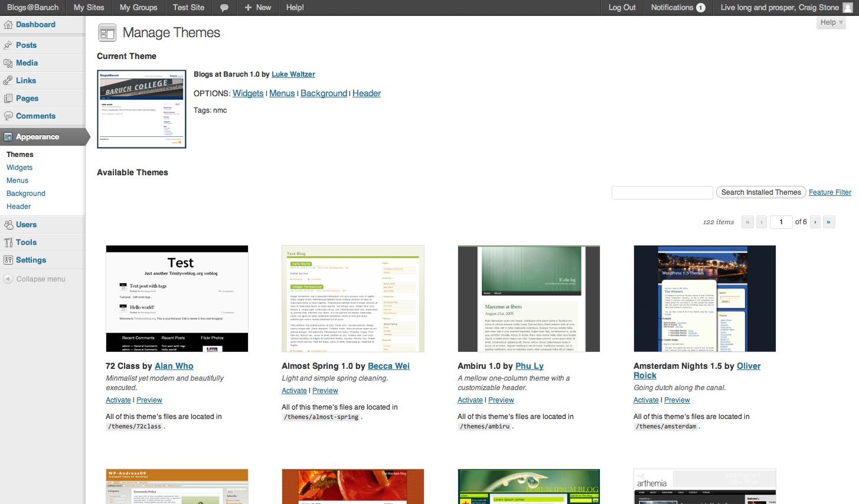859x504 pixels.
Task: Click the Almost Spring theme thumbnail
Action: 353,299
